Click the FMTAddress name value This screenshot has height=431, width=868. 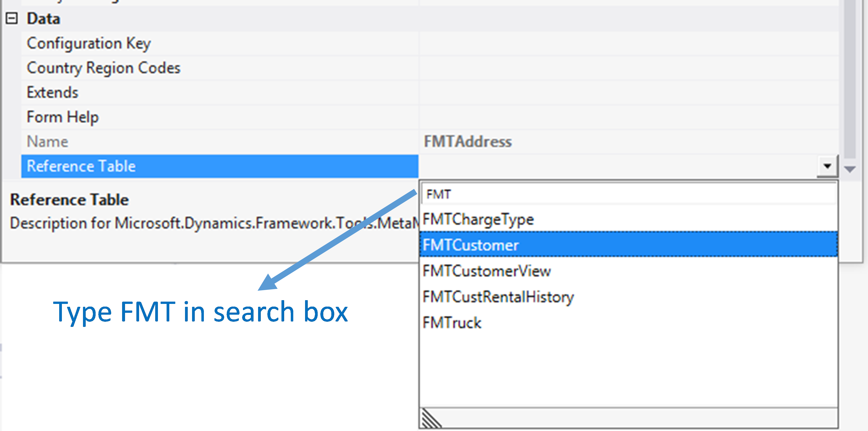(468, 142)
